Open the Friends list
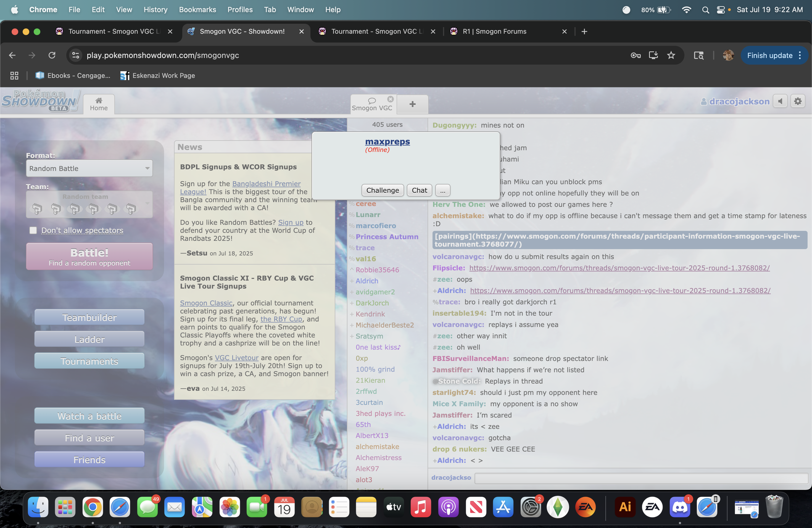The image size is (812, 528). [x=89, y=460]
